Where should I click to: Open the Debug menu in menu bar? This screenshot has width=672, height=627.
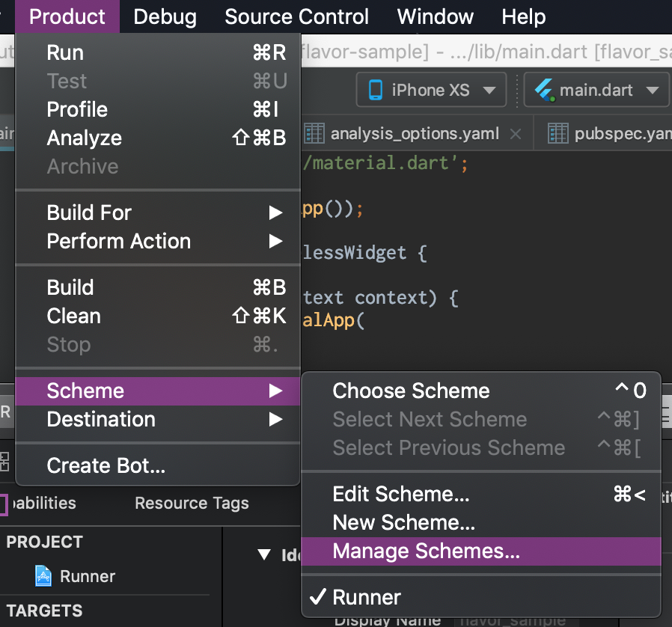point(165,16)
